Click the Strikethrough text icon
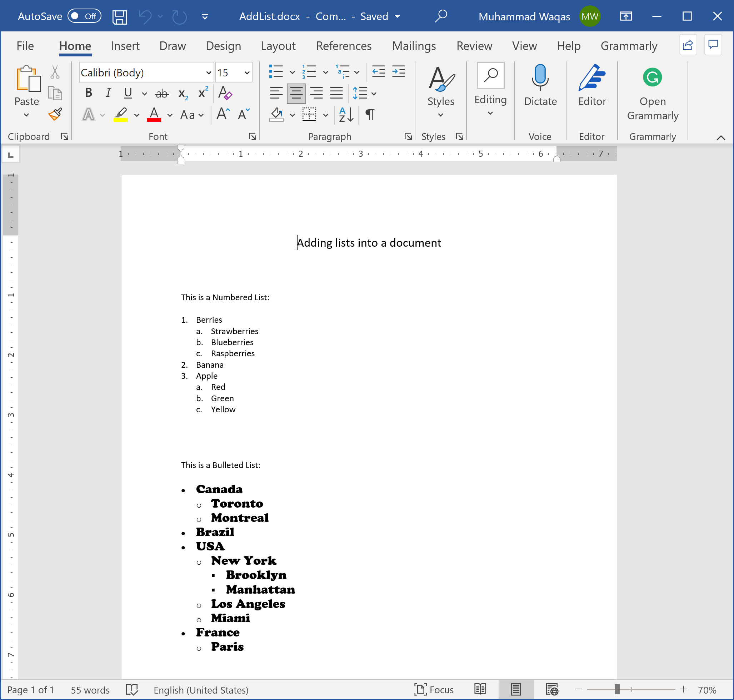Screen dimensions: 734x700 (162, 93)
